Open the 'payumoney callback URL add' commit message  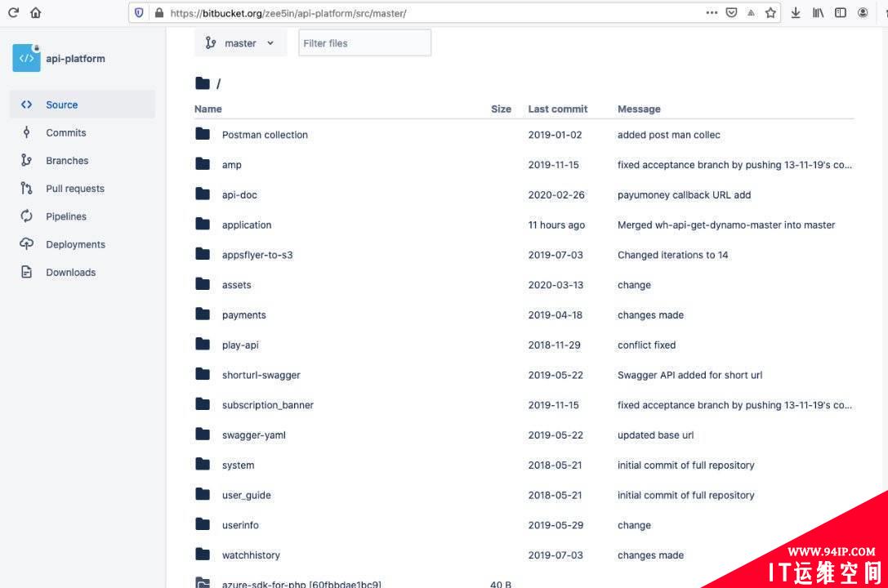(x=684, y=194)
